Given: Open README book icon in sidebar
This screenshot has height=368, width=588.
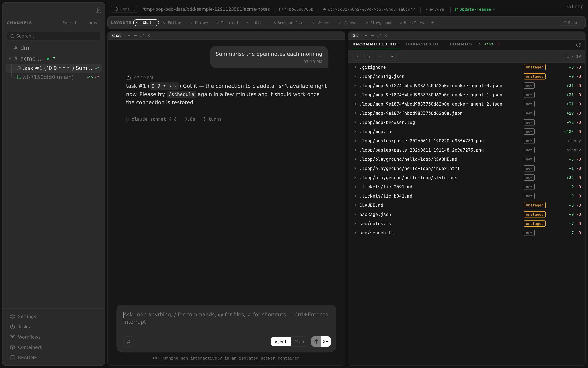Looking at the screenshot, I should tap(12, 358).
